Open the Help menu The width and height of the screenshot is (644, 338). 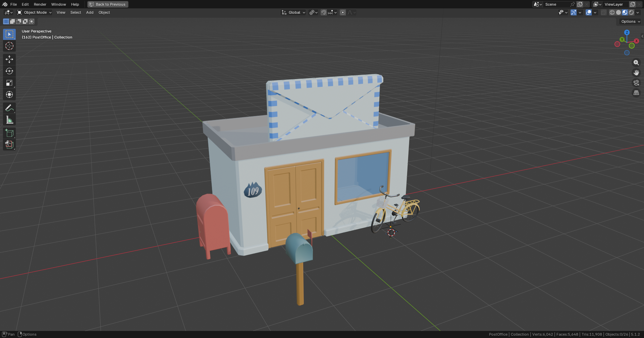(75, 4)
